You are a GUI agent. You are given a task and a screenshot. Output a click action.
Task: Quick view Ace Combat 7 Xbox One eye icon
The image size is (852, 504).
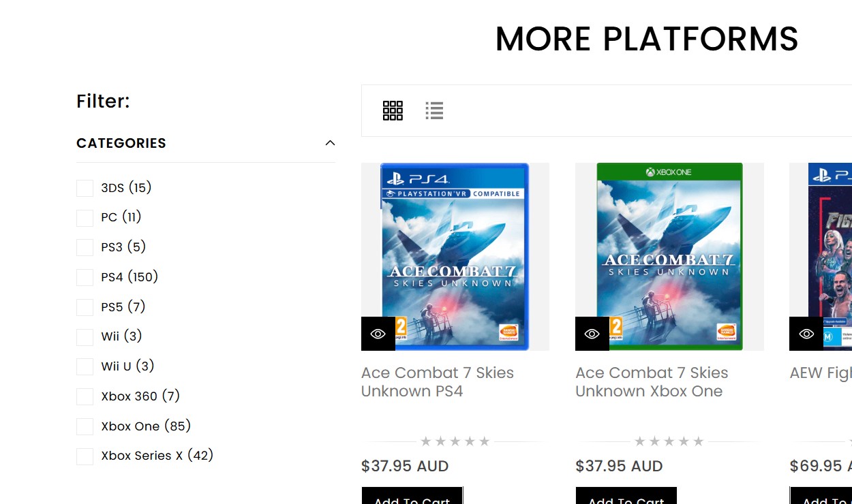(x=592, y=334)
